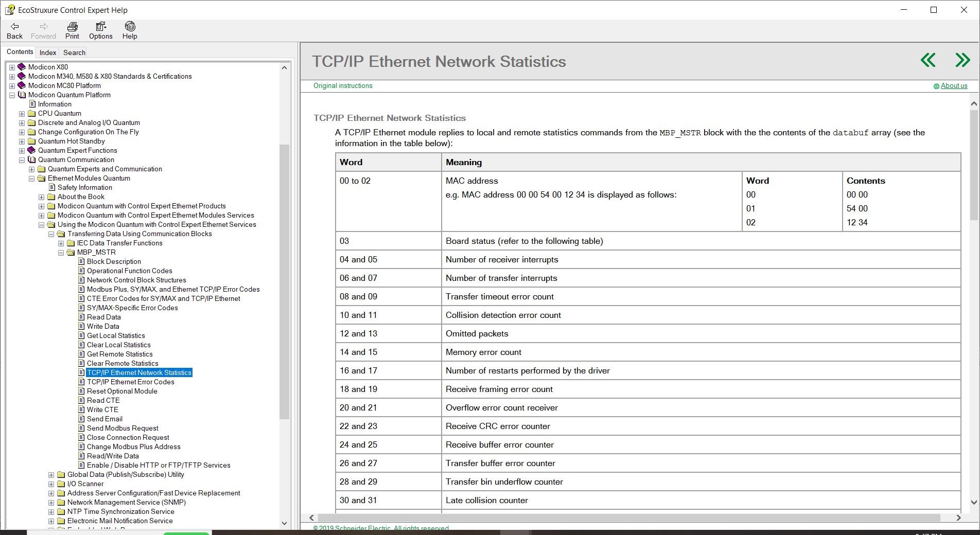Click the open book icon for Modicon Quantum Platform
The image size is (980, 535).
[22, 95]
